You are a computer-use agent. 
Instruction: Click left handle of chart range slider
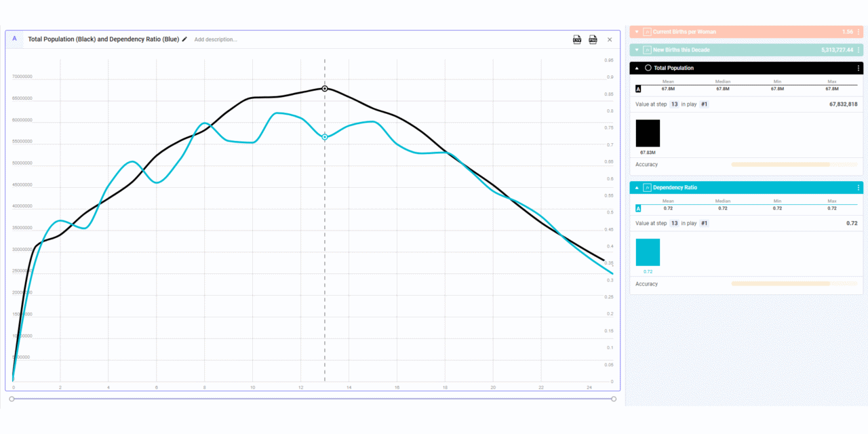pyautogui.click(x=12, y=399)
